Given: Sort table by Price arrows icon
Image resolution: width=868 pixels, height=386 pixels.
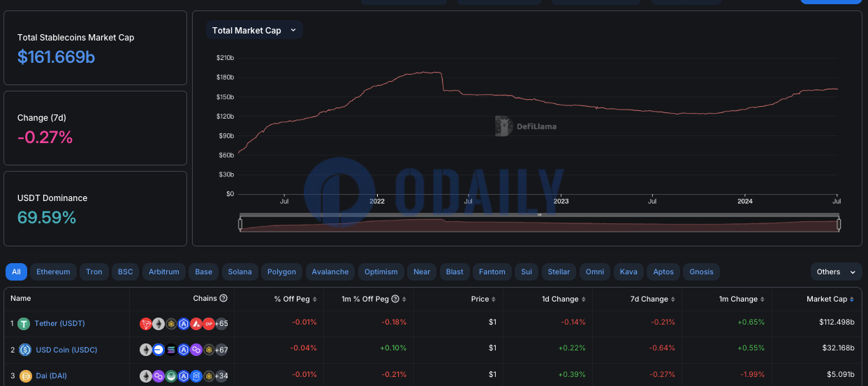Looking at the screenshot, I should pyautogui.click(x=494, y=299).
